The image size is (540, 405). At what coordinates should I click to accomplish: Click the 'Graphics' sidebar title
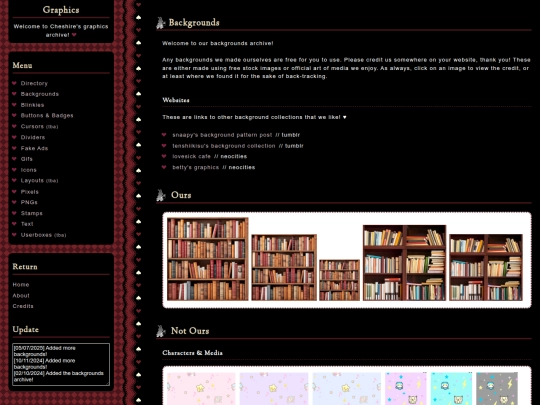pyautogui.click(x=61, y=10)
